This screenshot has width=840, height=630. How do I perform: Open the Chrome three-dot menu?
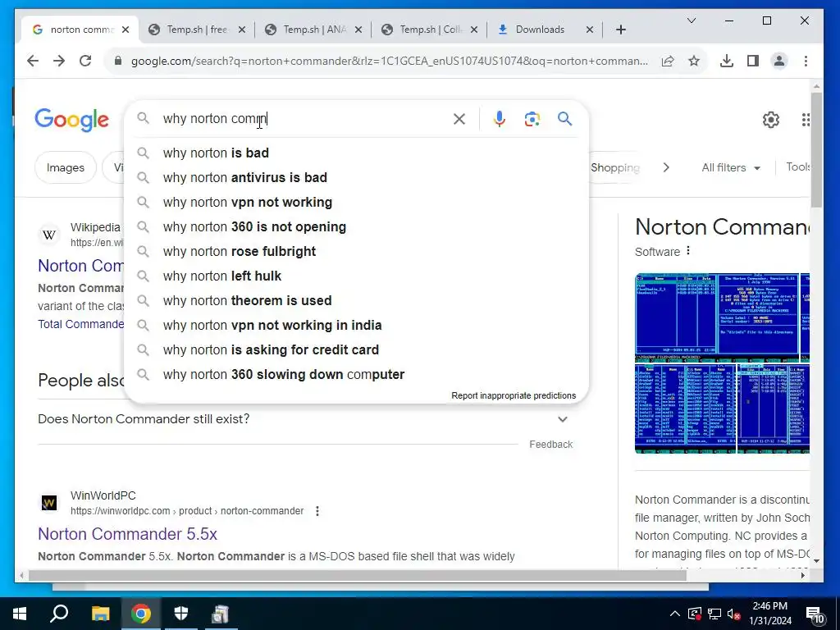(x=806, y=61)
